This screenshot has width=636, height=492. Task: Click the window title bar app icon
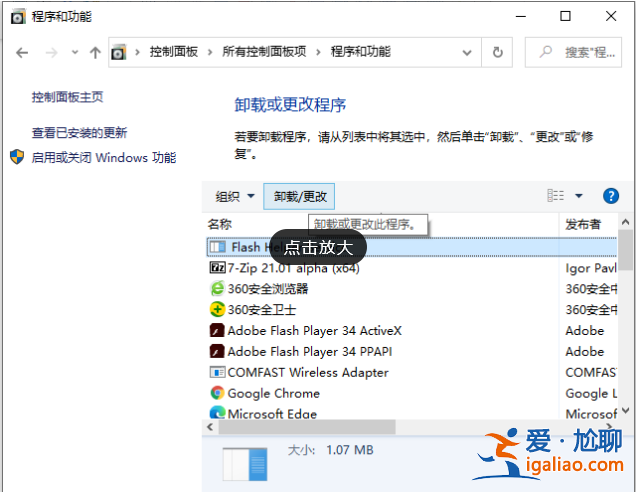(18, 17)
